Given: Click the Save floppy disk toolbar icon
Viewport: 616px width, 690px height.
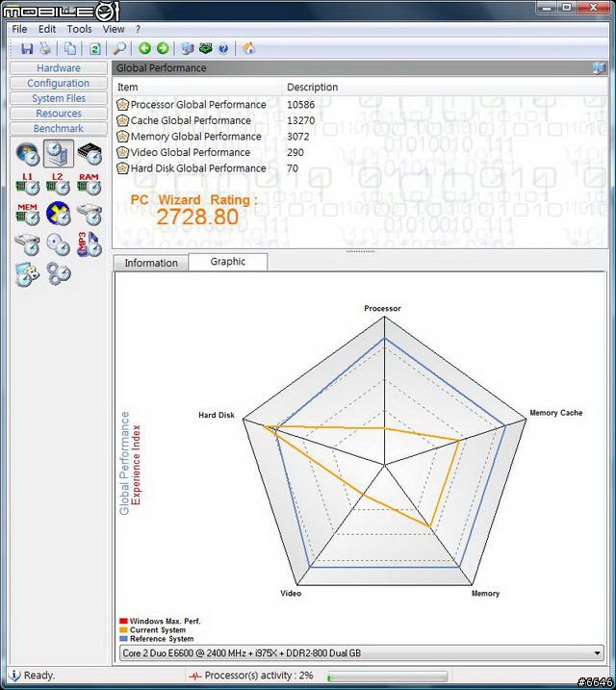Looking at the screenshot, I should click(27, 48).
